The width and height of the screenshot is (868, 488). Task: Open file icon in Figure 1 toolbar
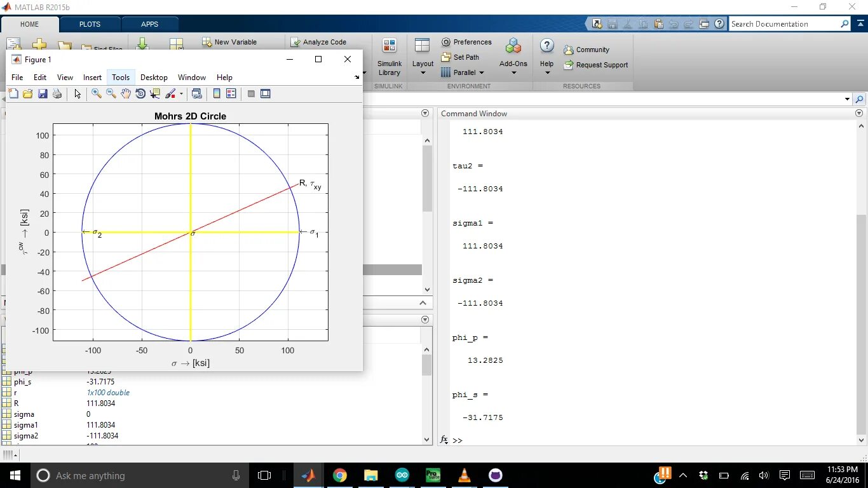click(28, 93)
